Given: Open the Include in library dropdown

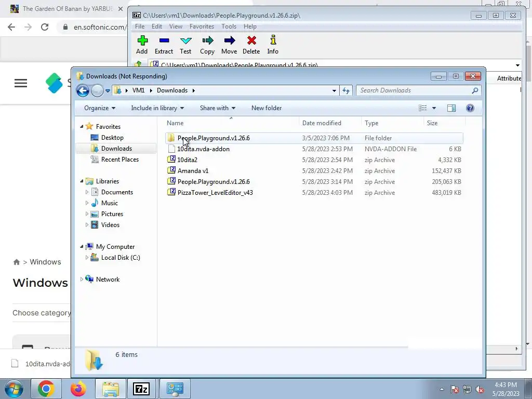Looking at the screenshot, I should pos(157,108).
